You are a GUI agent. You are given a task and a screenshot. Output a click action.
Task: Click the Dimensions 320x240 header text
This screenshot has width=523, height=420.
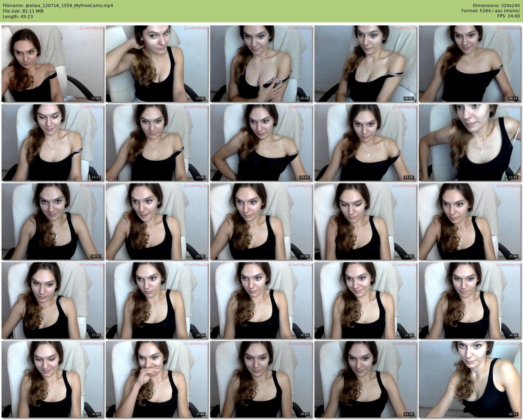(x=496, y=6)
